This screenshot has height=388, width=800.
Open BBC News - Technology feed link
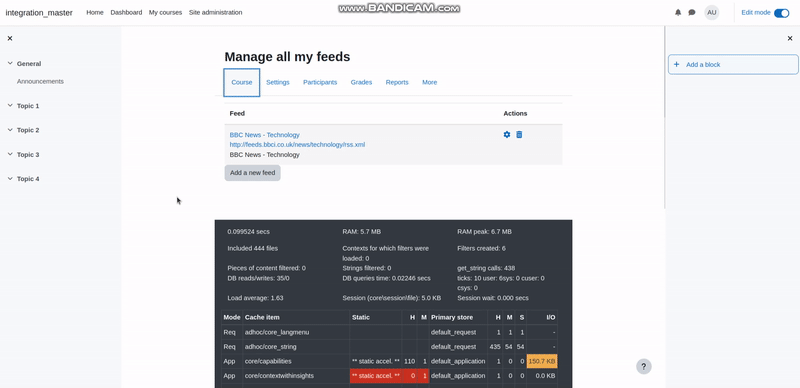pyautogui.click(x=264, y=135)
